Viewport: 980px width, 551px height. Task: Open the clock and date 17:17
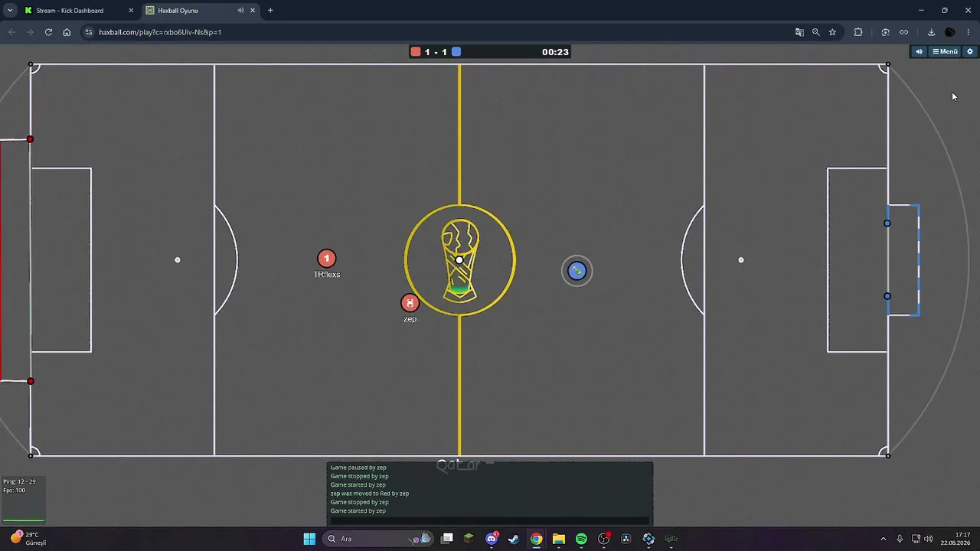pos(957,539)
